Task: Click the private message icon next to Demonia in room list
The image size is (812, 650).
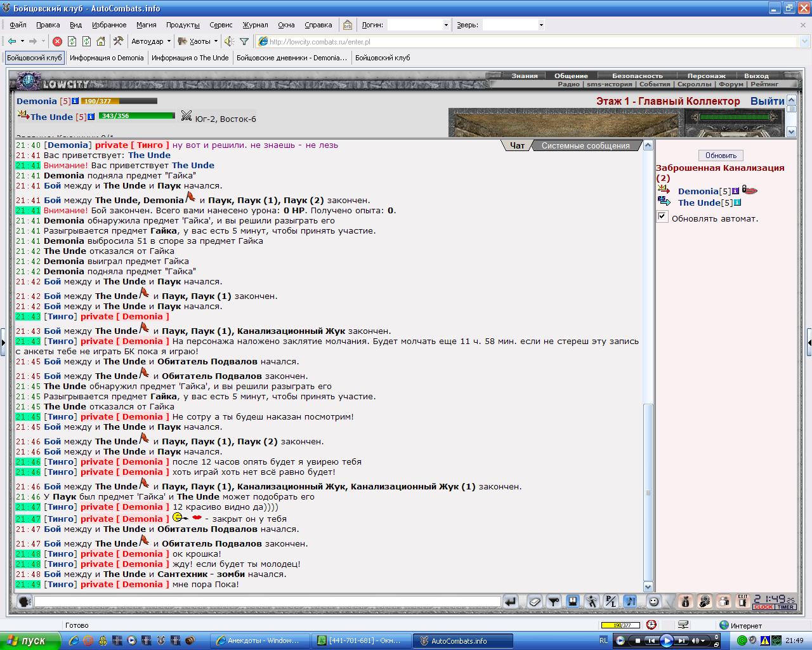Action: [664, 189]
